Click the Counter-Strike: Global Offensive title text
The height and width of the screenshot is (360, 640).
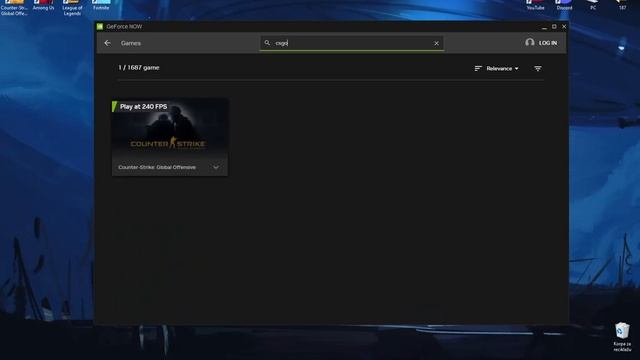[x=157, y=167]
